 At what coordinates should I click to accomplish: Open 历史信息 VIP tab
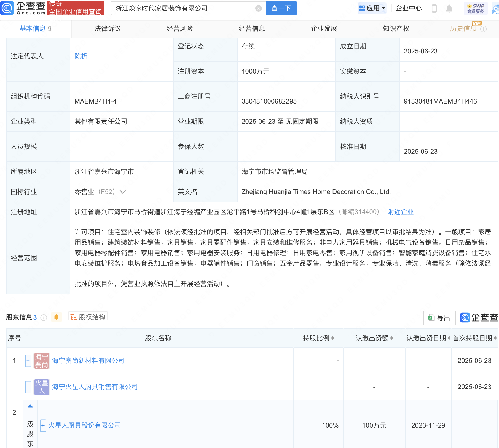coord(463,29)
